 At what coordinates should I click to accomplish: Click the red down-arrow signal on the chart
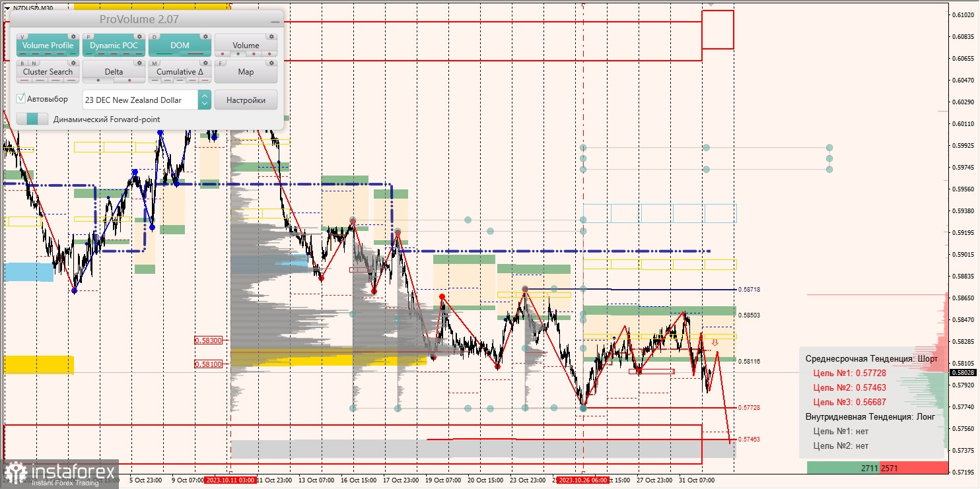pos(715,342)
